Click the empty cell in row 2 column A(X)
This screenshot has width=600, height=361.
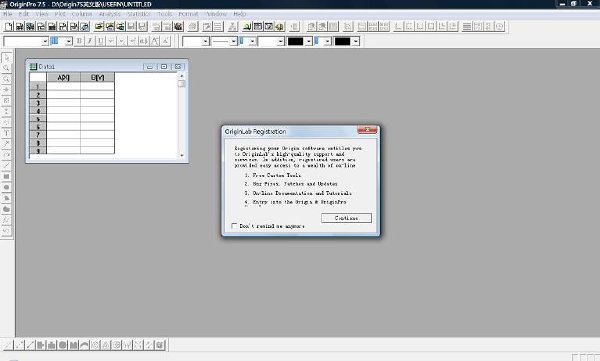click(64, 95)
